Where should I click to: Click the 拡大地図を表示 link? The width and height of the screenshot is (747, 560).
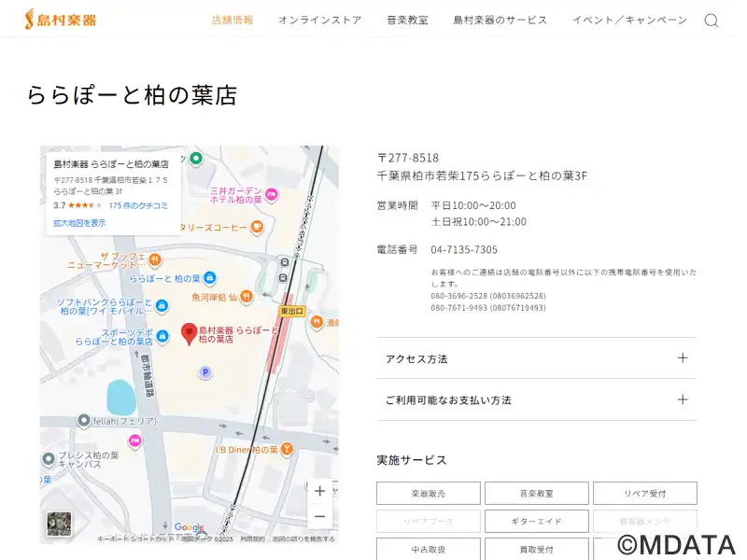tap(79, 223)
